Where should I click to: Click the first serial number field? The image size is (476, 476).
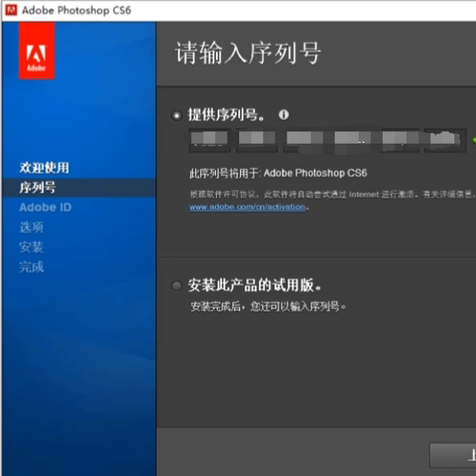pos(209,140)
